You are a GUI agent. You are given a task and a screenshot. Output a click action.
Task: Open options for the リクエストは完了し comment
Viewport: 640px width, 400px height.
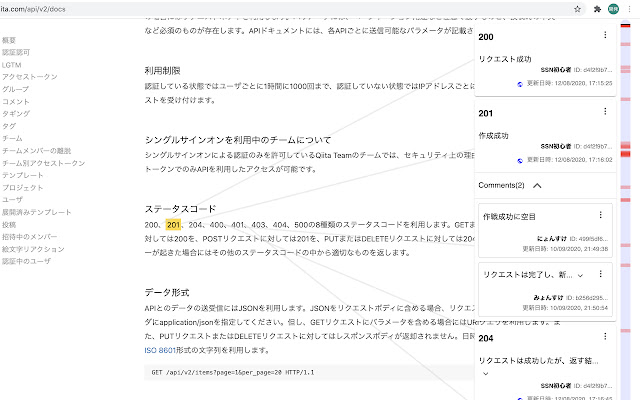[x=600, y=274]
